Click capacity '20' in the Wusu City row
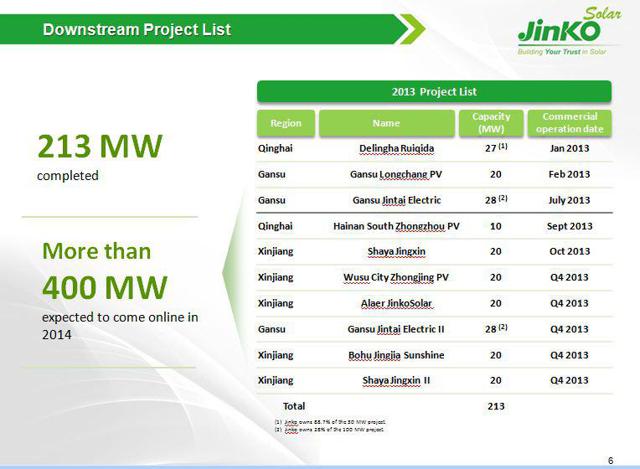This screenshot has width=640, height=469. (x=496, y=278)
